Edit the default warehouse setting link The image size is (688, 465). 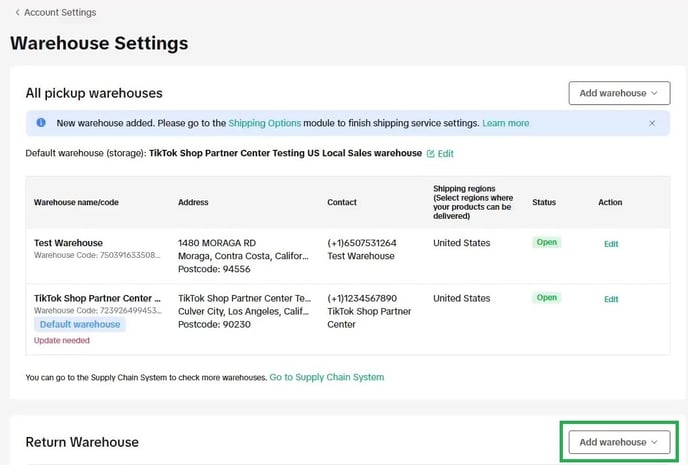pos(445,154)
